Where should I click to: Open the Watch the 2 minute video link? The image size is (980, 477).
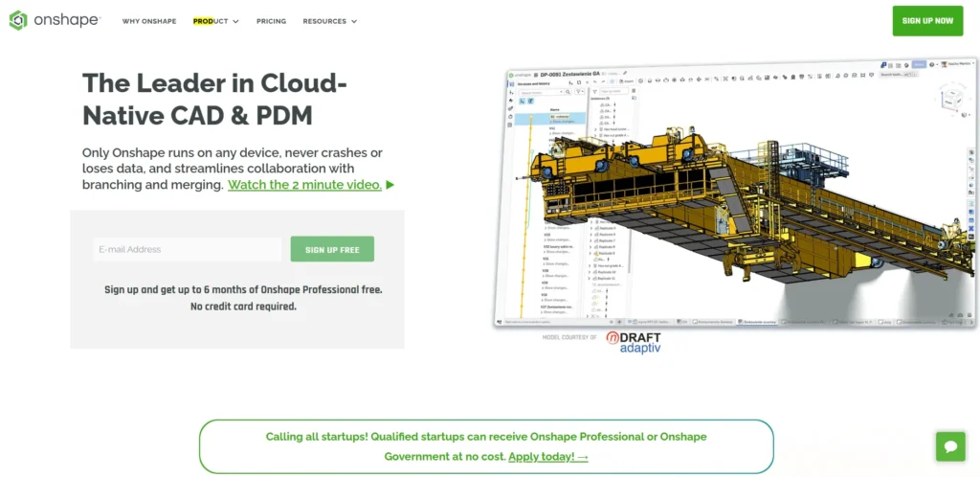pyautogui.click(x=304, y=185)
